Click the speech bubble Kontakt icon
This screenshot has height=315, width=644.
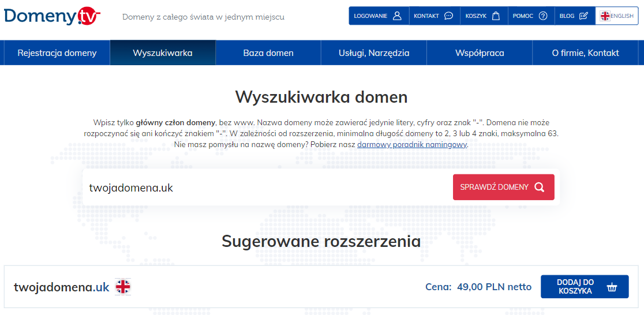[448, 16]
